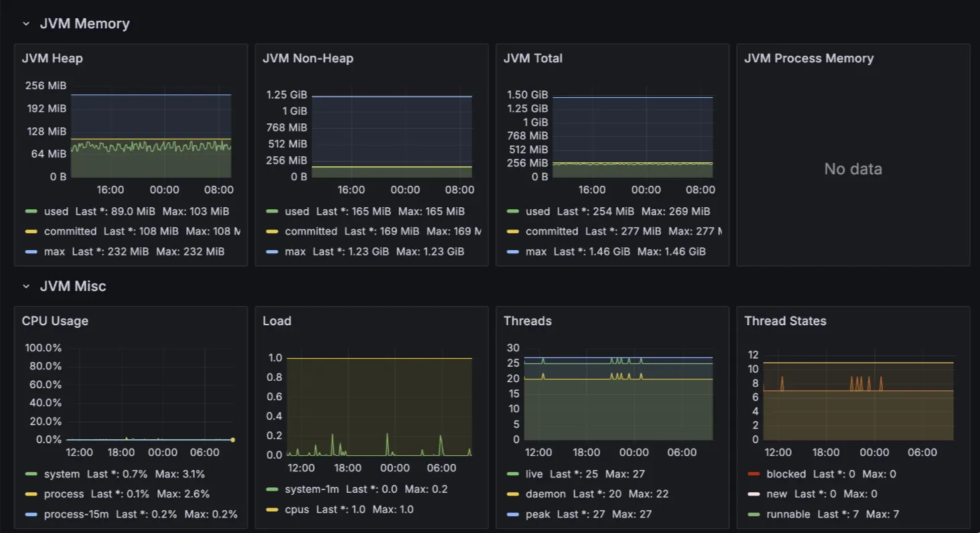
Task: Toggle 'process' series in CPU Usage legend
Action: pyautogui.click(x=64, y=494)
